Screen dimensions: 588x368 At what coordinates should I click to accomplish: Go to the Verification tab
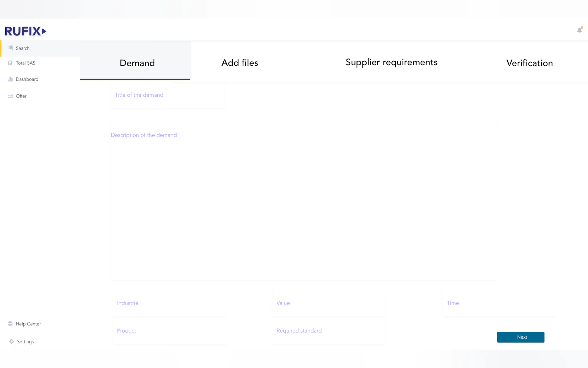529,63
